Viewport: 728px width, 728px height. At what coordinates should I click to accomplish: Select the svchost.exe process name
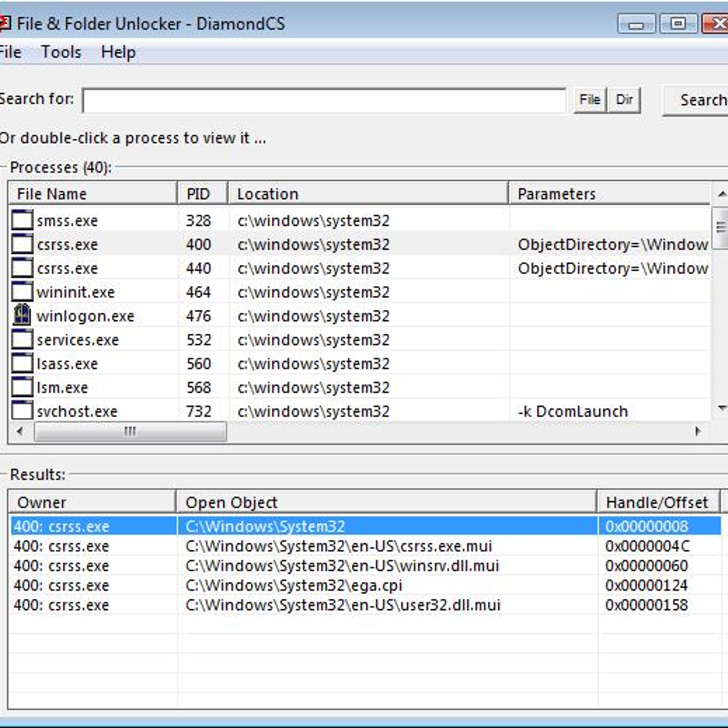(x=77, y=411)
